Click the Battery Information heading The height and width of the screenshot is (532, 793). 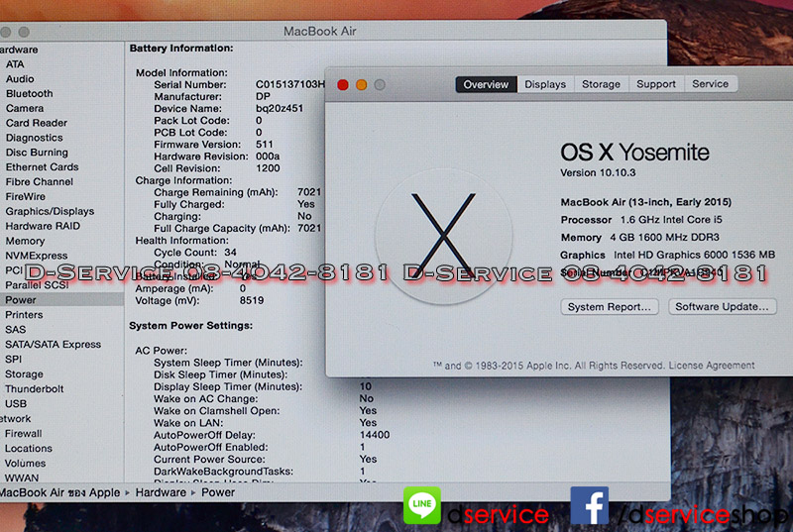[x=181, y=48]
